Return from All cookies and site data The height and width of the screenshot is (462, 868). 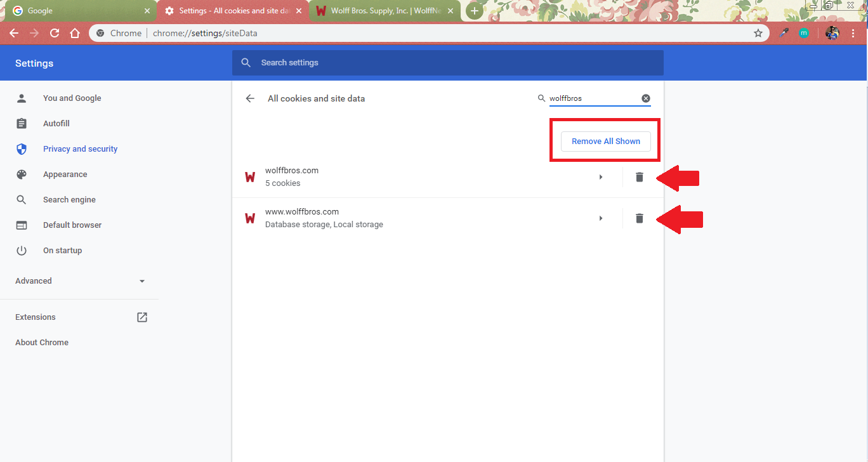pos(250,98)
